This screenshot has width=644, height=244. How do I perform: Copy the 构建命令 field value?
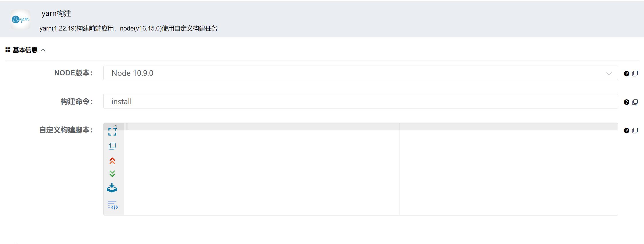[x=635, y=102]
